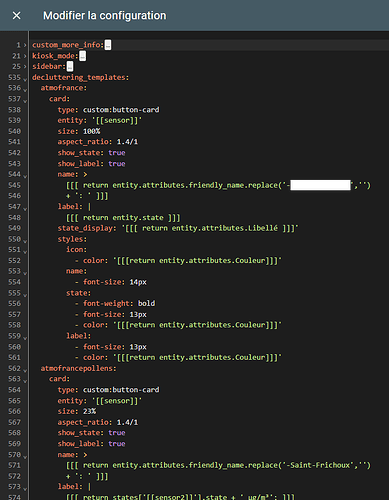This screenshot has height=500, width=389.
Task: Click line number 566 in the gutter
Action: point(14,411)
